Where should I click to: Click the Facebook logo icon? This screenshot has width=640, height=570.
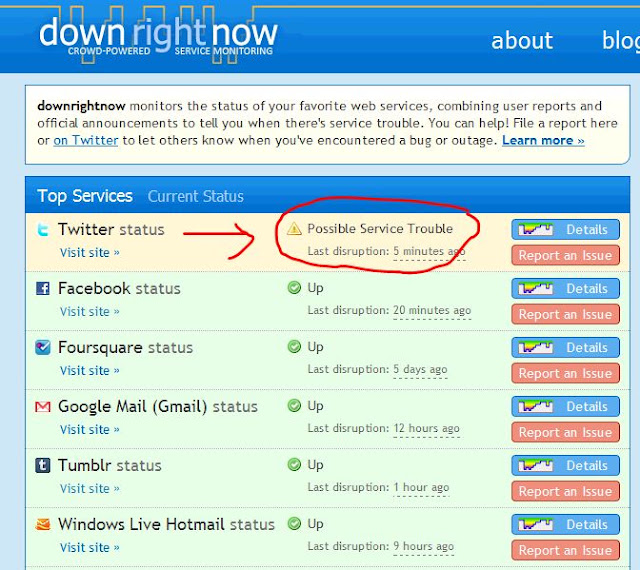coord(42,288)
